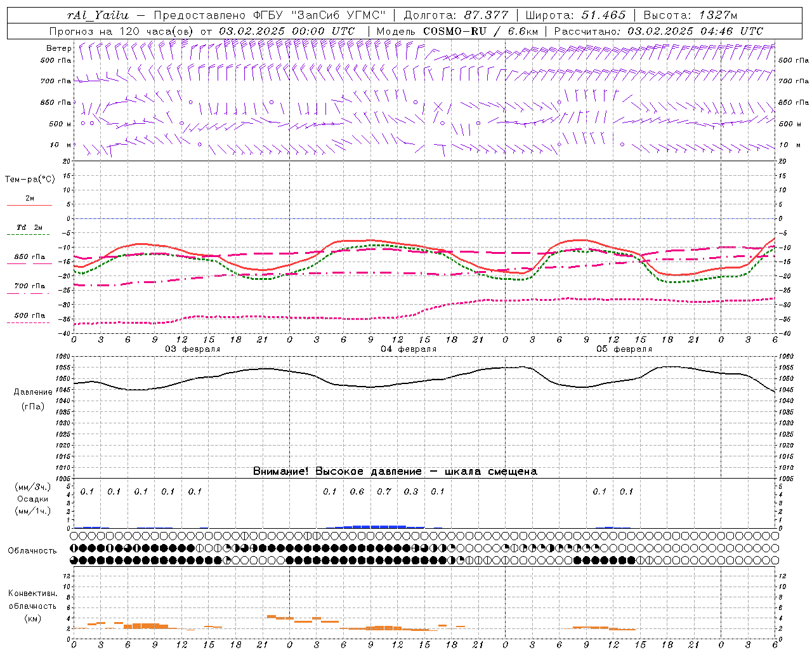
Task: Click the "04 февраля" date label
Action: point(409,349)
